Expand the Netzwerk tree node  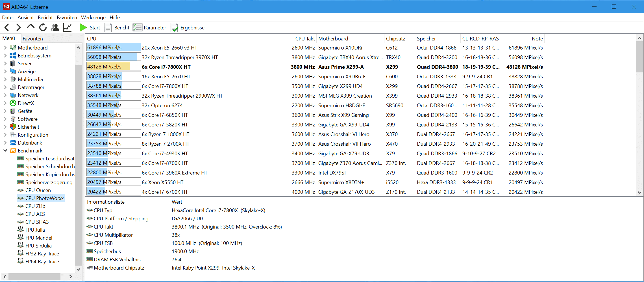[5, 95]
